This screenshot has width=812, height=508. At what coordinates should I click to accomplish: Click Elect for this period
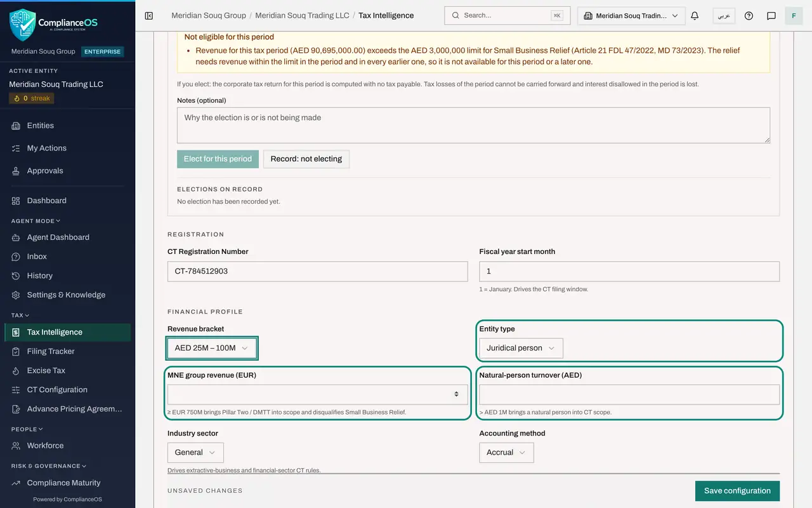pyautogui.click(x=218, y=159)
